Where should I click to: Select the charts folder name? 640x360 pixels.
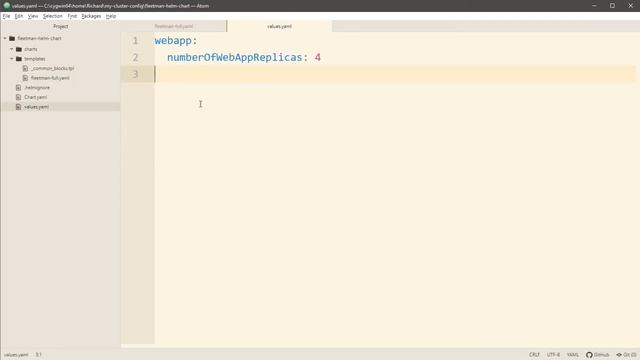tap(31, 49)
